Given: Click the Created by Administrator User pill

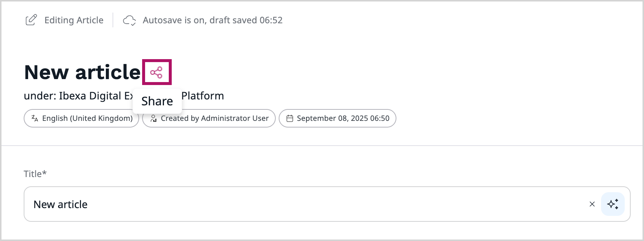Looking at the screenshot, I should click(215, 118).
